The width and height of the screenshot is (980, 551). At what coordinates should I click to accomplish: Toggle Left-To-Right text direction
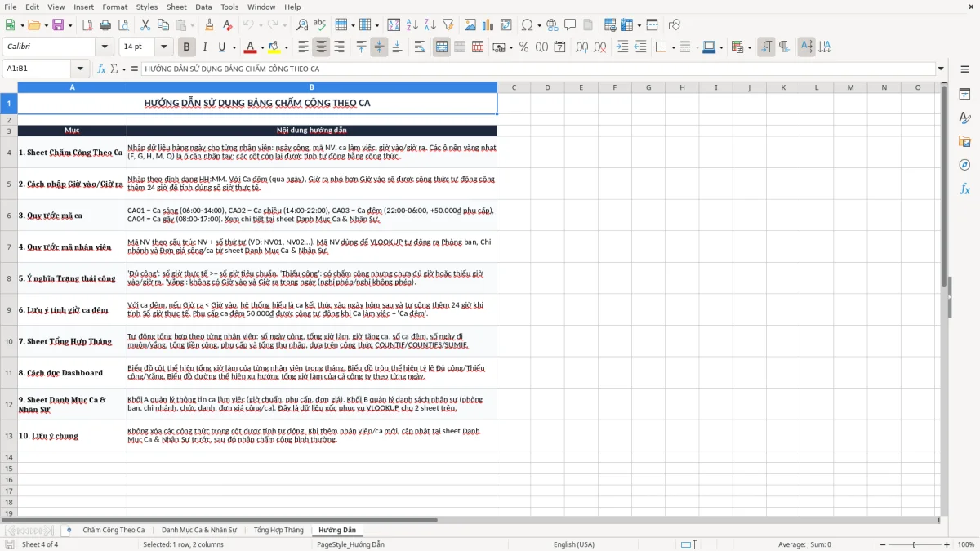coord(766,47)
